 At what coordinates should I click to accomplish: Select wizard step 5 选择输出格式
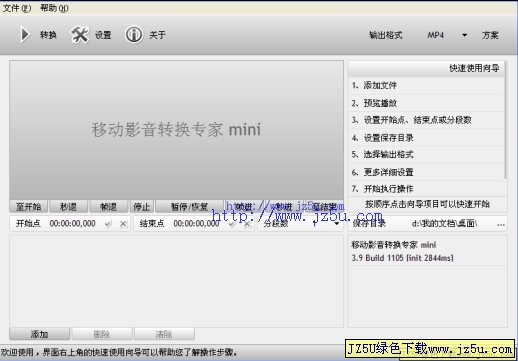click(x=426, y=155)
